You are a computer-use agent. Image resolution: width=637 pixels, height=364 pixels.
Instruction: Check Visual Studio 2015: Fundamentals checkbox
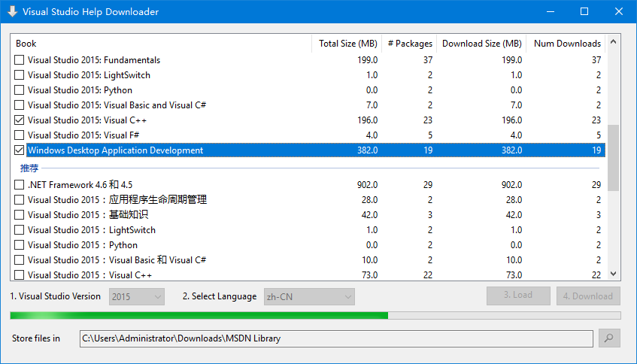(x=19, y=59)
